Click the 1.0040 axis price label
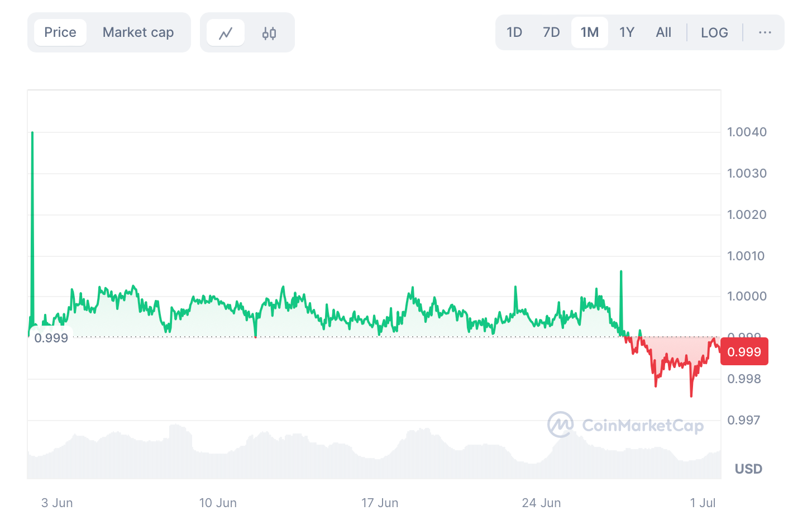The image size is (812, 525). pyautogui.click(x=747, y=132)
